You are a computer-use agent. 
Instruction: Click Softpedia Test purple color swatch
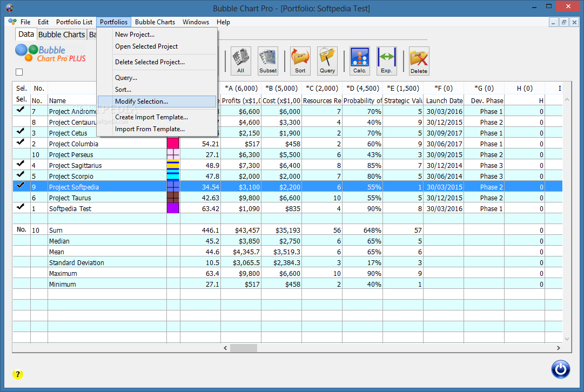coord(173,208)
